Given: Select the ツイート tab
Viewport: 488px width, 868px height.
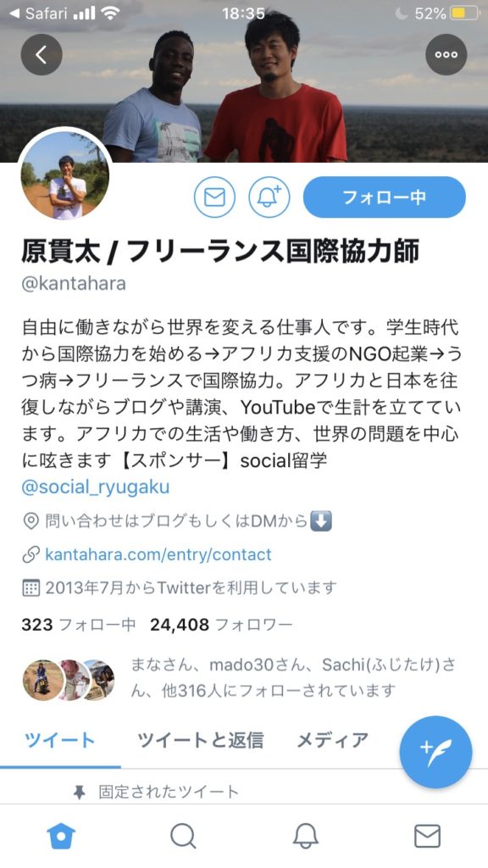Looking at the screenshot, I should click(60, 740).
